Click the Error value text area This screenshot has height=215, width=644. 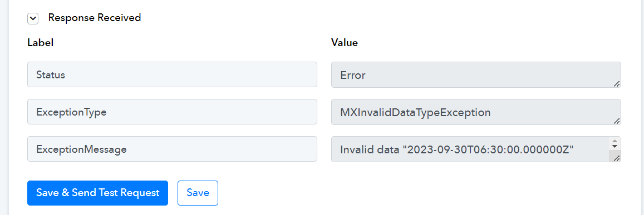click(476, 74)
